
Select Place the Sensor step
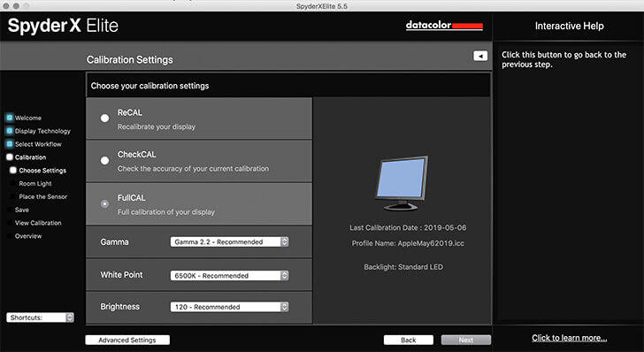(x=43, y=196)
